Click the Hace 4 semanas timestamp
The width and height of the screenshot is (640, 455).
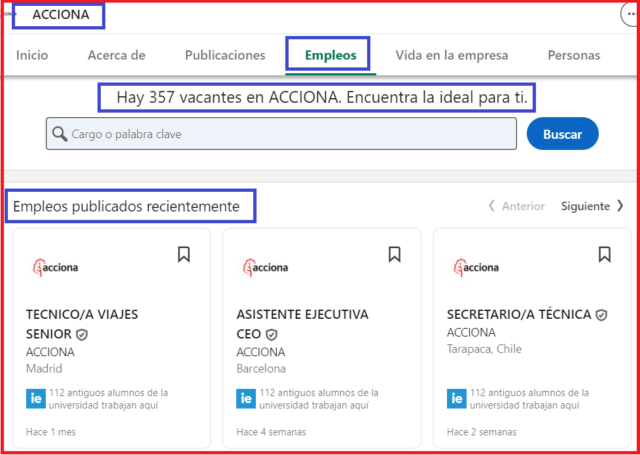point(271,432)
